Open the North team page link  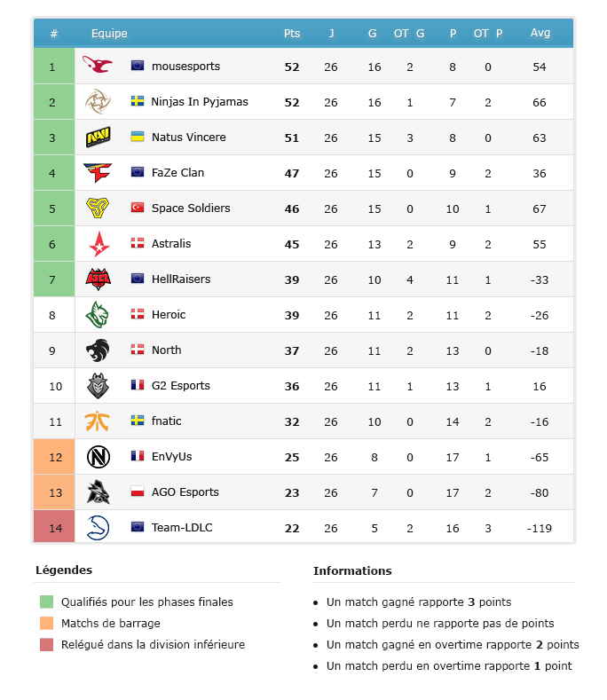click(x=166, y=350)
